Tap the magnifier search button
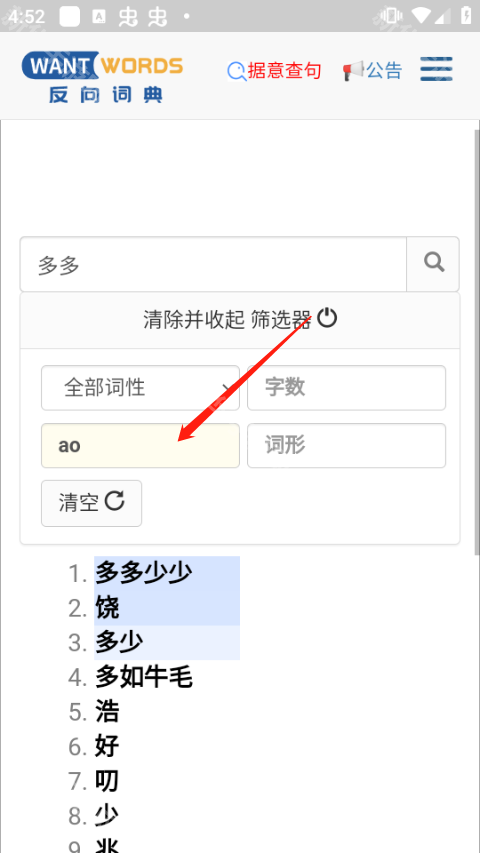The width and height of the screenshot is (480, 853). click(x=433, y=264)
